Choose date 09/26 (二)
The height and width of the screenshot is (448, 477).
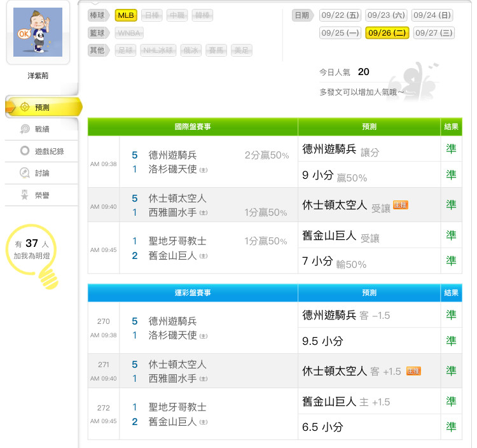[x=387, y=33]
